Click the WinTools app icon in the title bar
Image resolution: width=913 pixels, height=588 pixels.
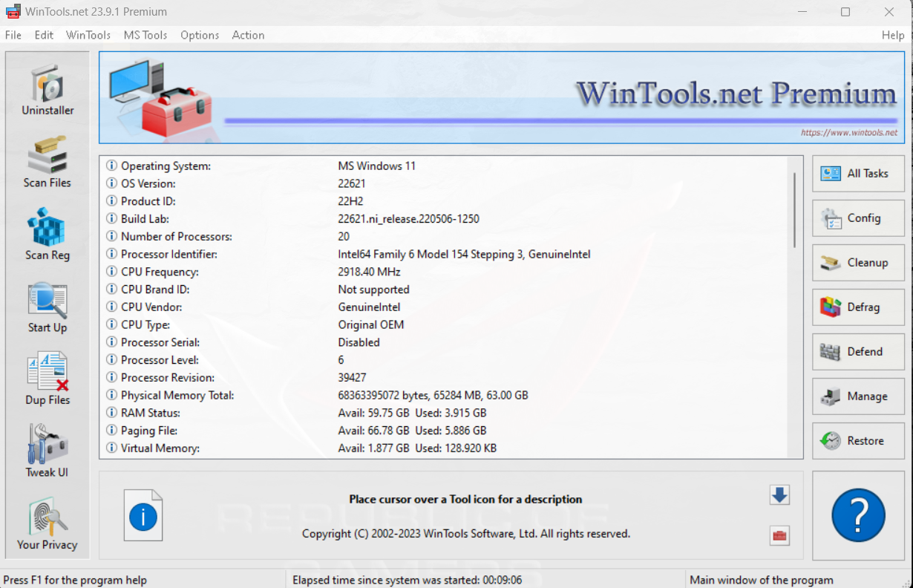13,12
